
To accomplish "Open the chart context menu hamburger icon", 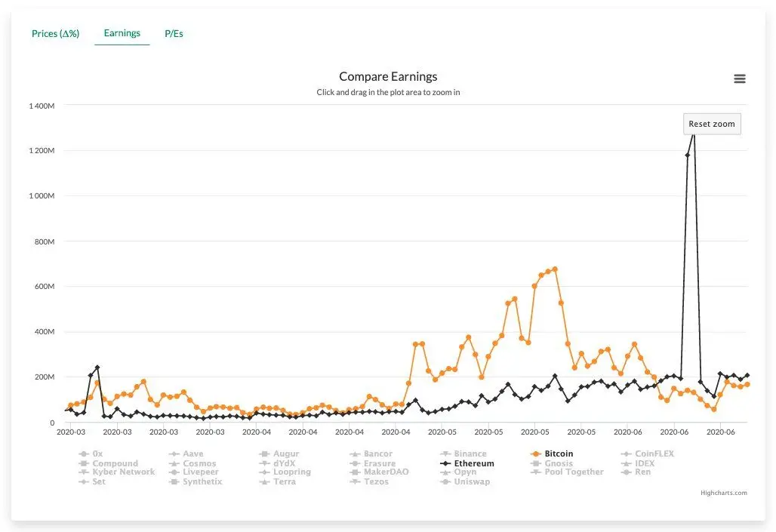I will click(740, 79).
